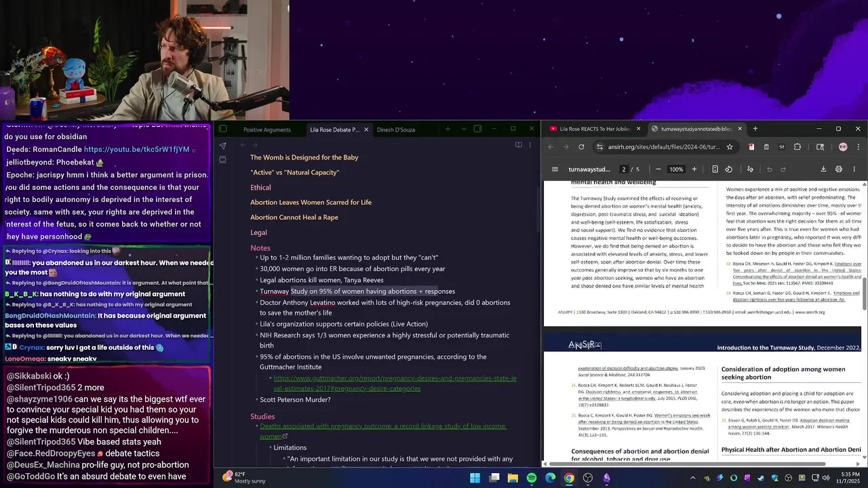Screen dimensions: 868x488
Task: Select turnawaystudyannotatedbibliog Chrome tab
Action: pos(696,129)
